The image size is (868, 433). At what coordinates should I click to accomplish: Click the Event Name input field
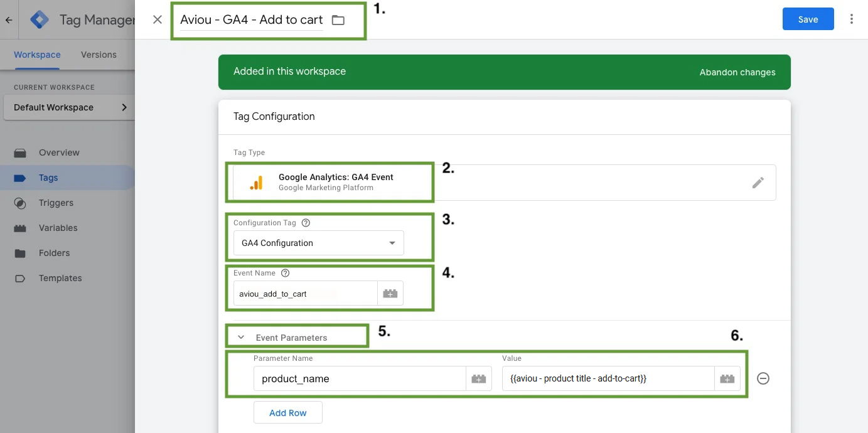click(305, 294)
